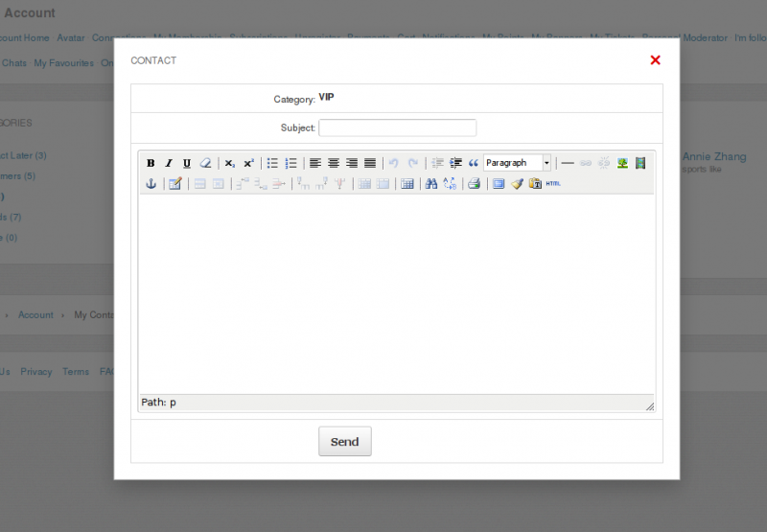
Task: Click the insert link chain icon
Action: pos(586,163)
